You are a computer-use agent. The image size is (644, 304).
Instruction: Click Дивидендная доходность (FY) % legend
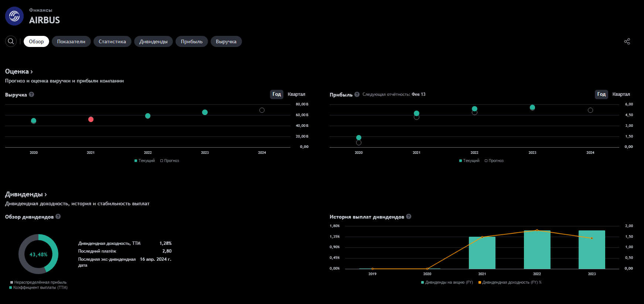pyautogui.click(x=510, y=282)
